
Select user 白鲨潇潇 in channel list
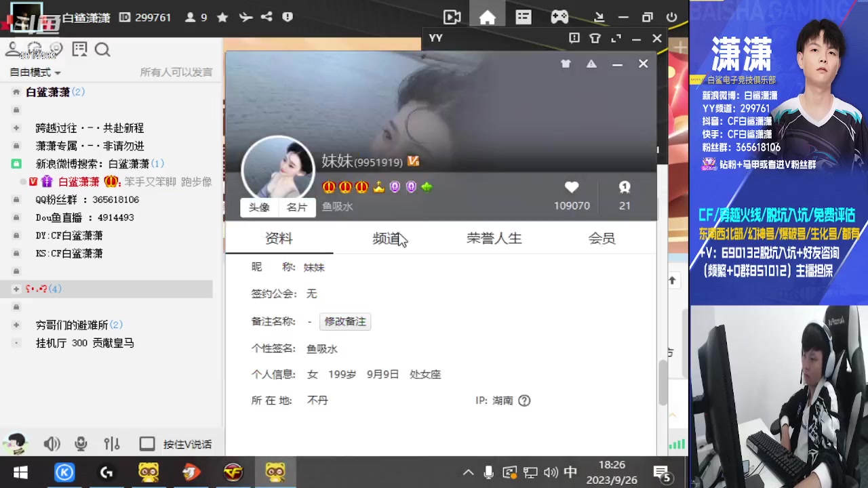pos(79,182)
